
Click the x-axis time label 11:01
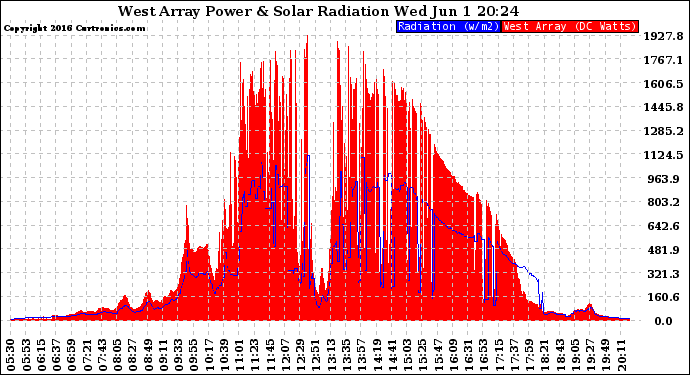[239, 355]
